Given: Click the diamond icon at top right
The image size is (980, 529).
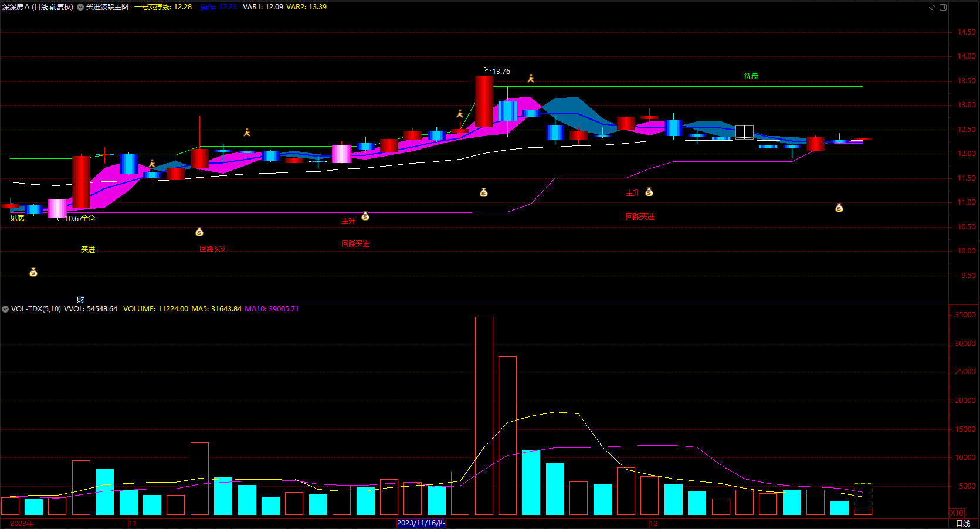Looking at the screenshot, I should (932, 7).
